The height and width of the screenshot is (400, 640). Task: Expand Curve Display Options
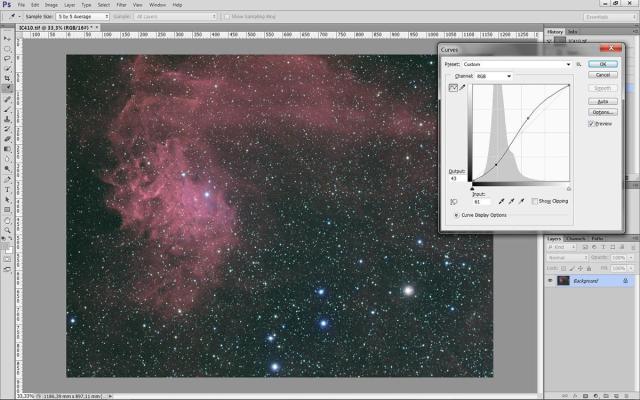tap(457, 215)
